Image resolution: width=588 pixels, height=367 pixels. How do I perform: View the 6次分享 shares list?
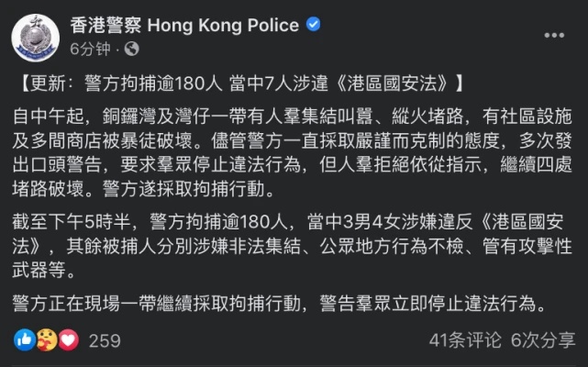pyautogui.click(x=543, y=340)
